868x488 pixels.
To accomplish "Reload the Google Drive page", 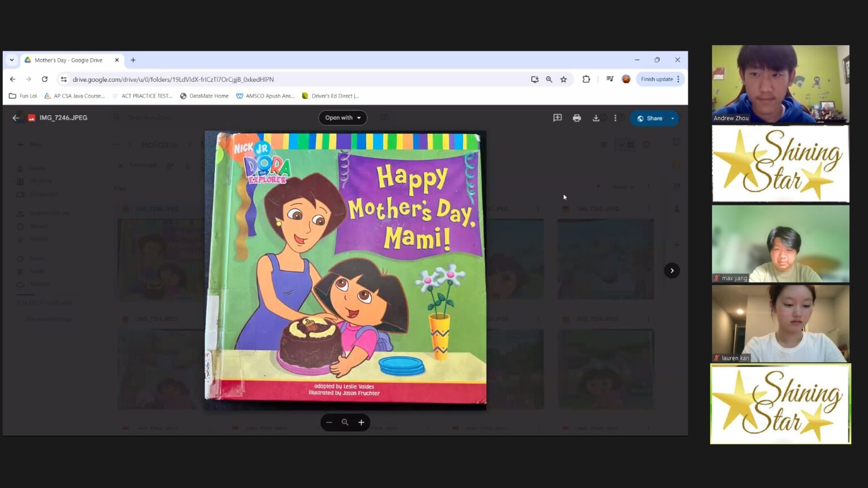I will click(45, 80).
